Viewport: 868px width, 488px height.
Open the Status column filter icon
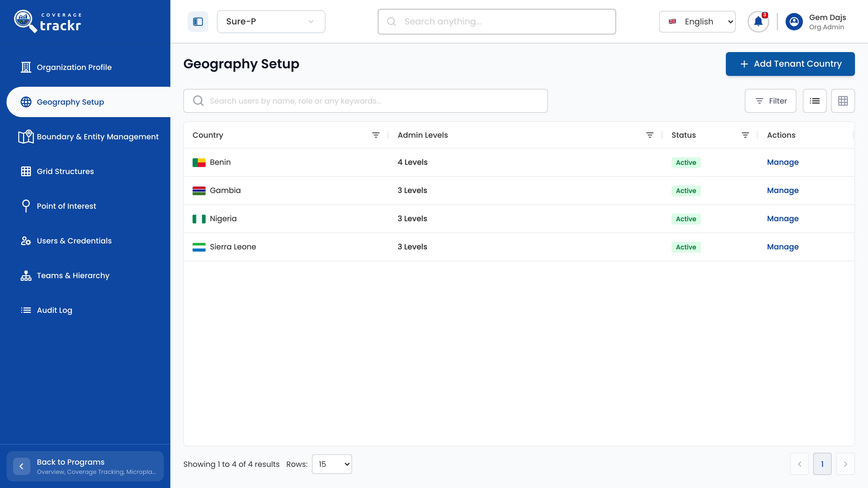coord(745,135)
